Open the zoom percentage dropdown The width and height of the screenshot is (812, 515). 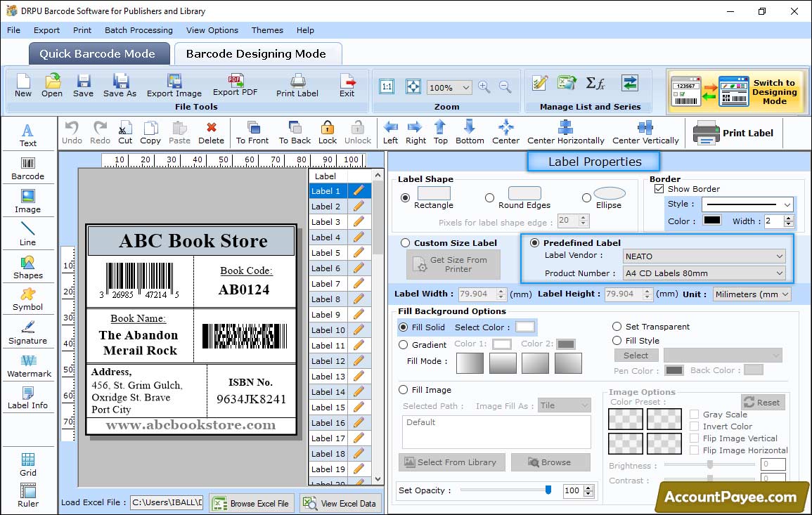click(x=465, y=87)
